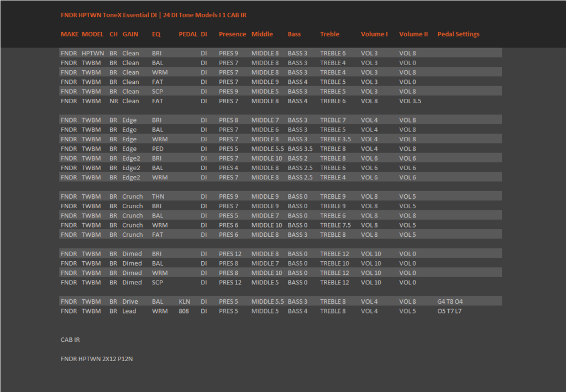Image resolution: width=566 pixels, height=392 pixels.
Task: Click VOL 3.5 in Volume II column
Action: click(x=410, y=102)
